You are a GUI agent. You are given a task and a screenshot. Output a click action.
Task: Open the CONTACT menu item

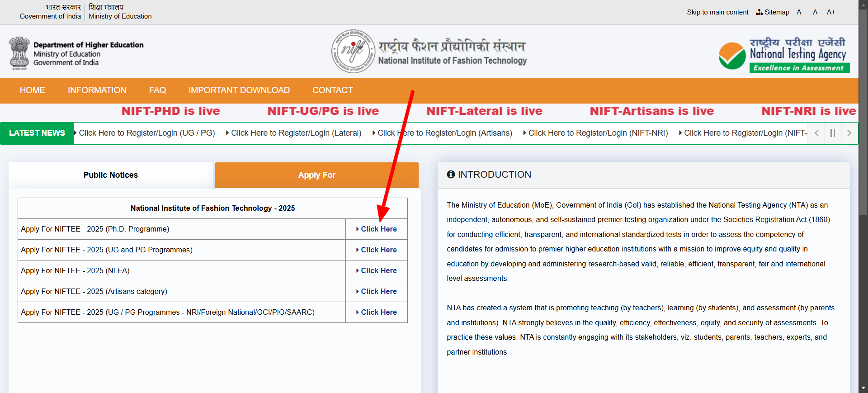click(333, 90)
